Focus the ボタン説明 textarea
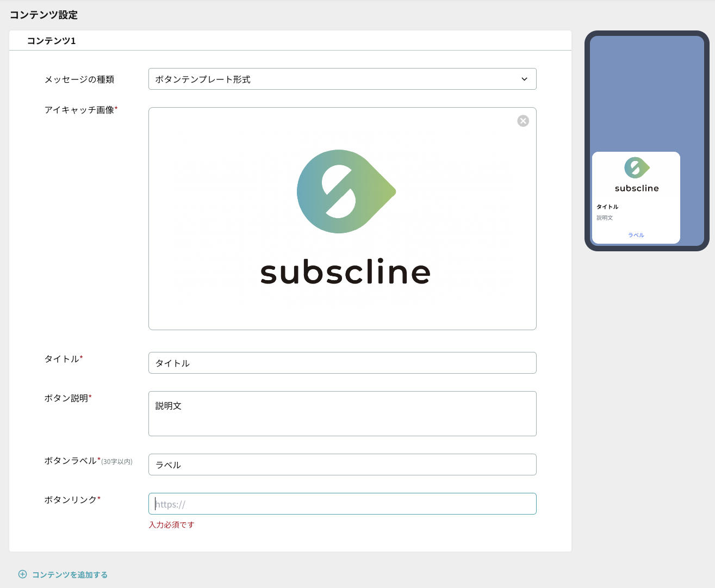Viewport: 715px width, 588px height. (342, 413)
